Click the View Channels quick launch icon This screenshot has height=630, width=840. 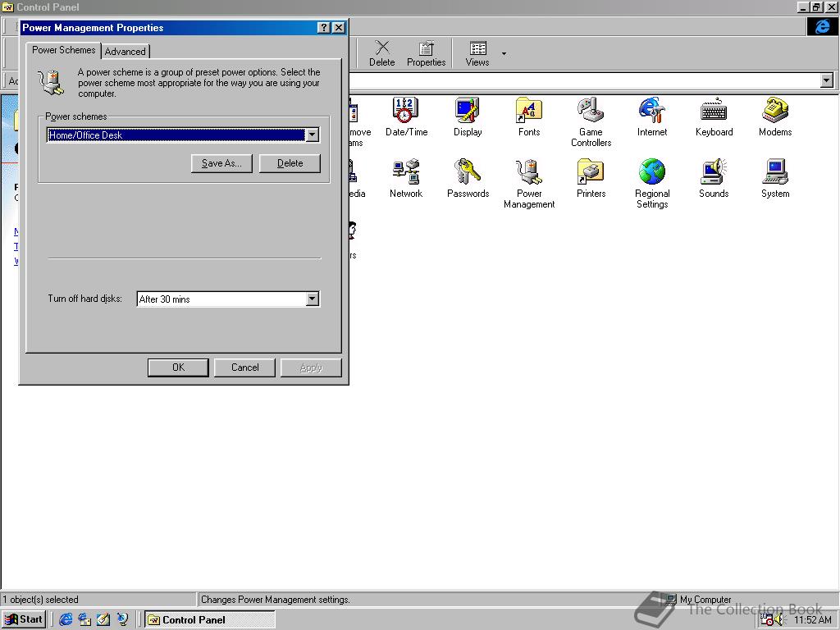click(123, 619)
